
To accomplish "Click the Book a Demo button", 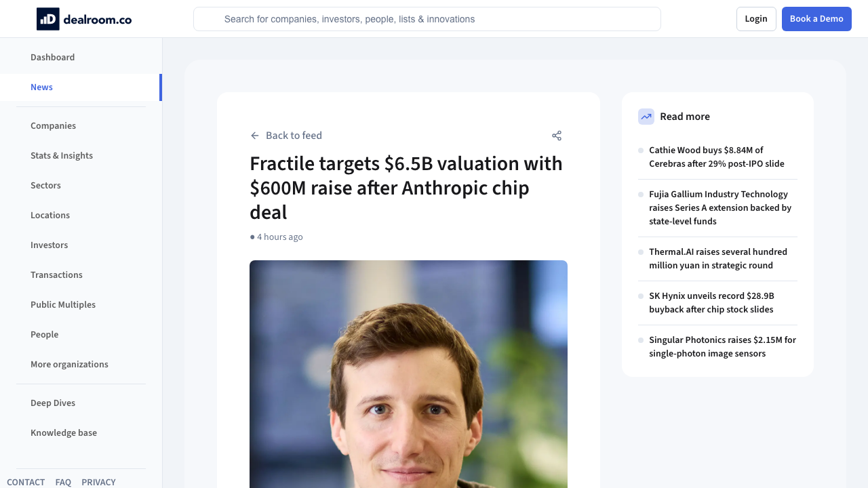I will (x=816, y=19).
